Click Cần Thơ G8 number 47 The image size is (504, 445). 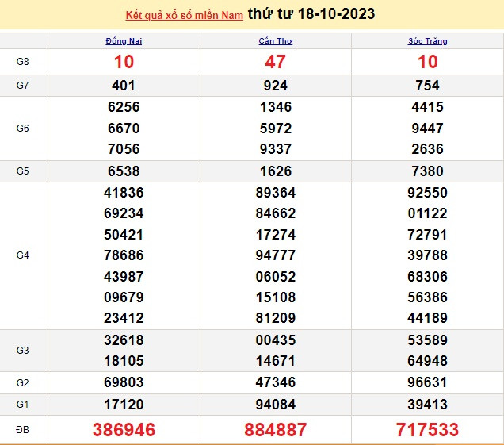276,62
